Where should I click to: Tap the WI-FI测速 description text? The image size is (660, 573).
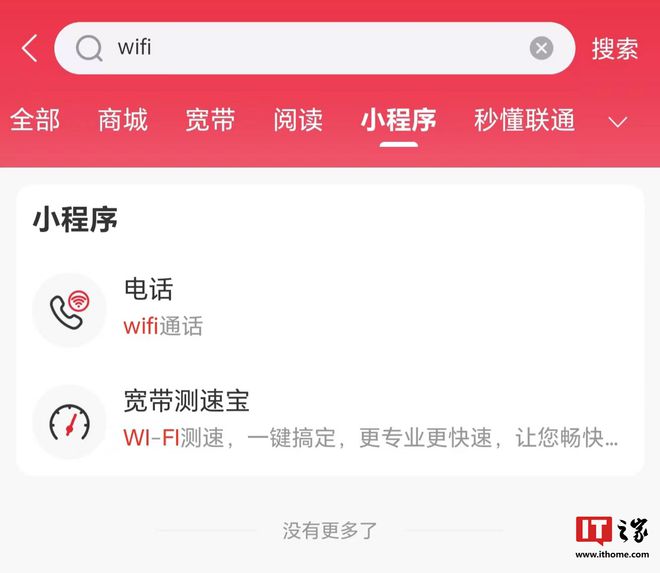(x=371, y=437)
